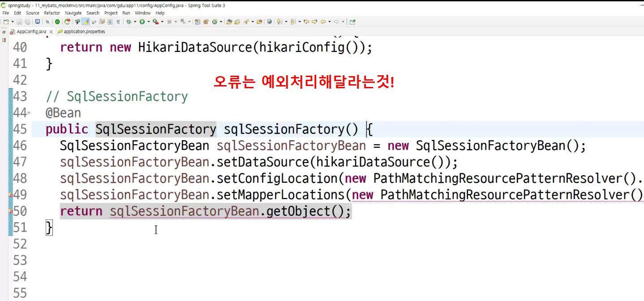Expand the Debug dropdown arrow
The image size is (644, 301).
click(135, 21)
